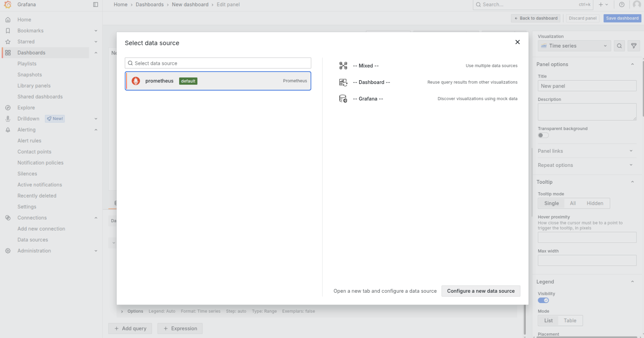Click Add query button
Image resolution: width=644 pixels, height=338 pixels.
coord(130,328)
